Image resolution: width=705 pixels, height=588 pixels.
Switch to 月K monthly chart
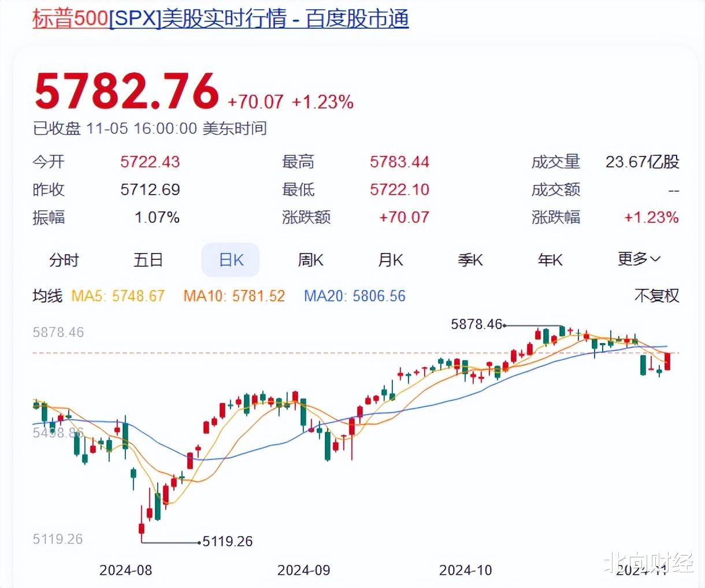[x=391, y=260]
